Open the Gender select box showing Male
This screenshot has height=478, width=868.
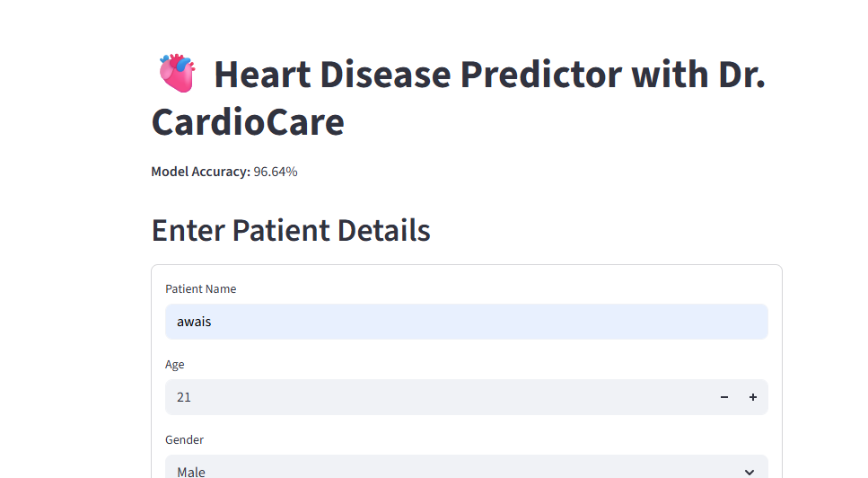click(449, 470)
